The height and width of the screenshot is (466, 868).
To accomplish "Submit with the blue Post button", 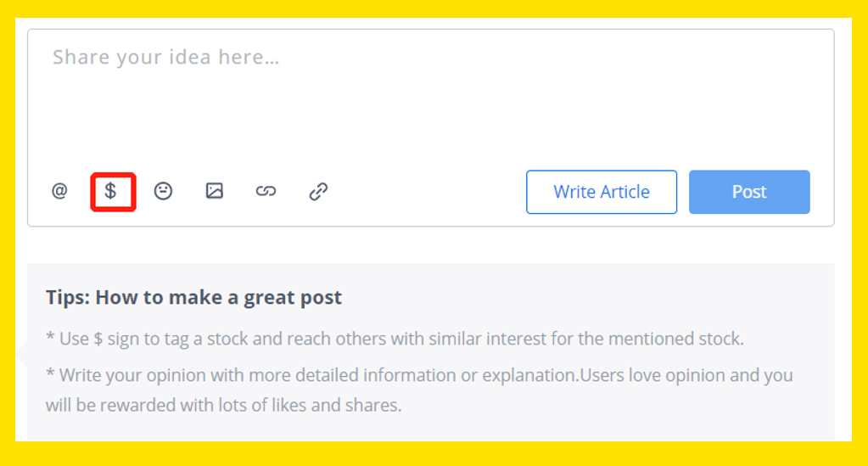I will click(749, 192).
